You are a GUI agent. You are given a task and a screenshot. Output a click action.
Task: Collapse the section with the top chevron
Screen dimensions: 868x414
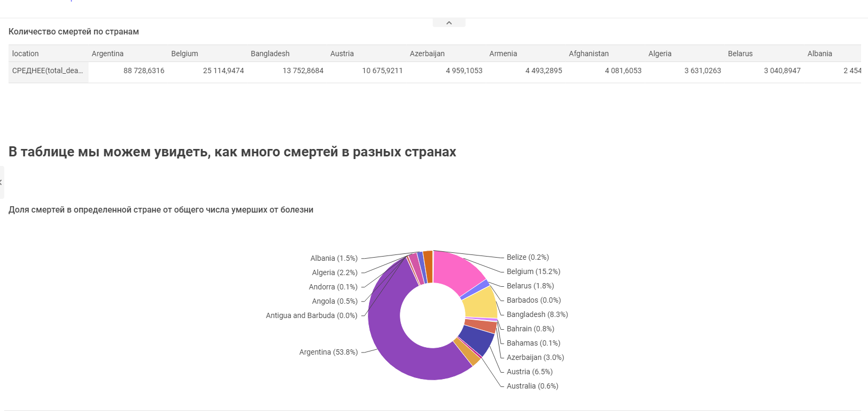pos(449,23)
